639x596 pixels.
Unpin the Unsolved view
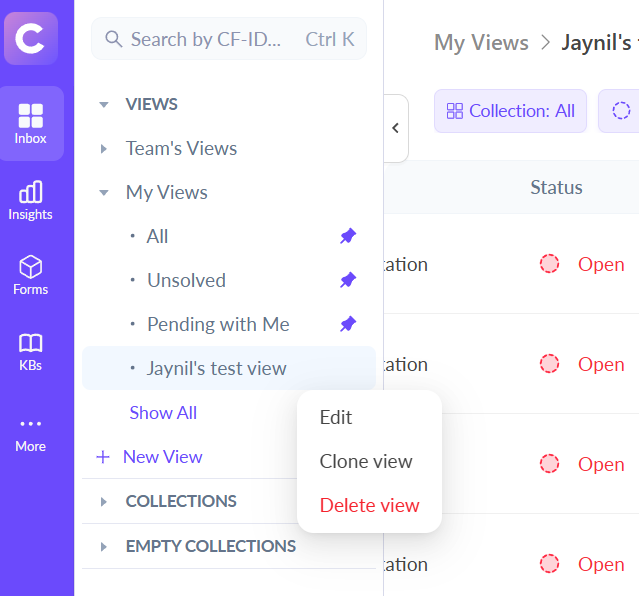[x=348, y=280]
